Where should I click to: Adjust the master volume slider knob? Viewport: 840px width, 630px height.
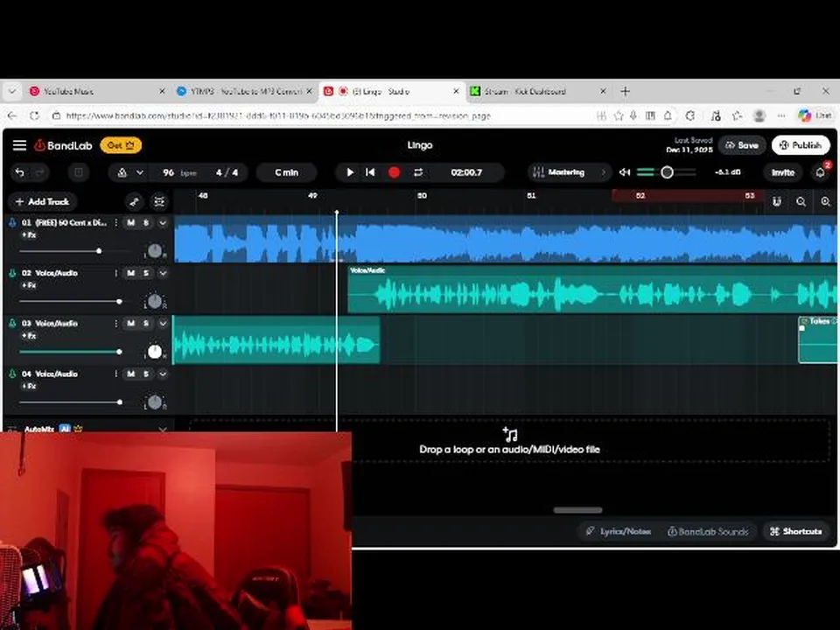tap(667, 172)
